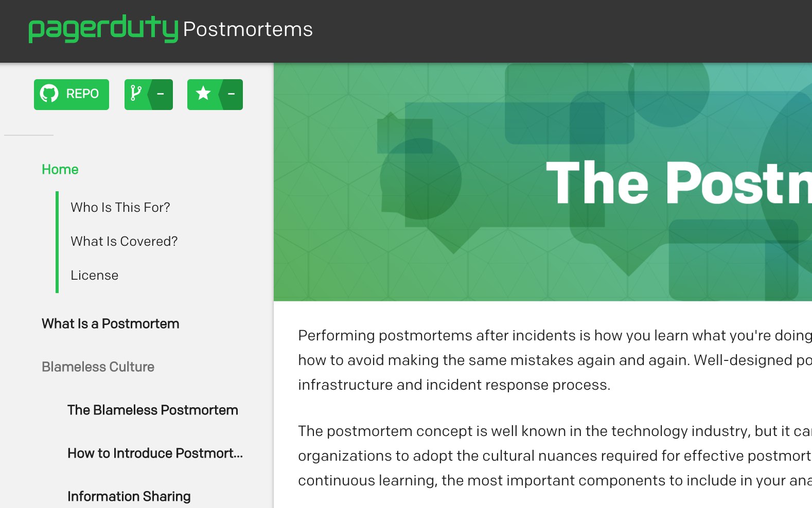Open the License section link
The height and width of the screenshot is (508, 812).
95,275
